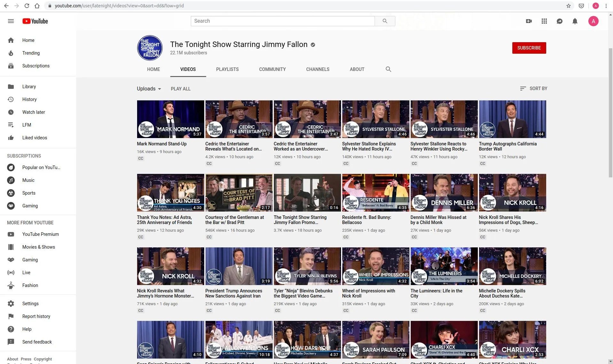Open the messages share icon
The image size is (613, 364).
(560, 21)
